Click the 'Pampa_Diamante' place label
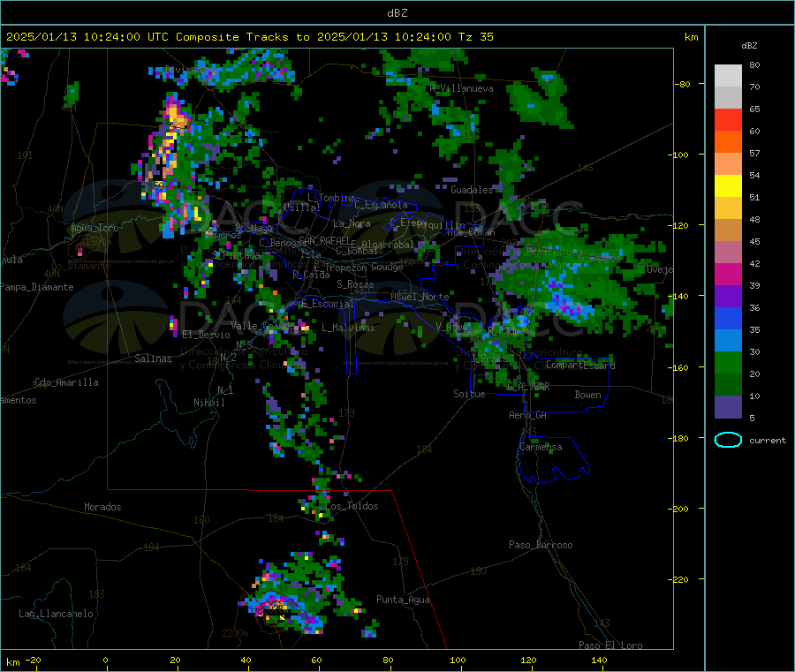The image size is (795, 672). 37,287
